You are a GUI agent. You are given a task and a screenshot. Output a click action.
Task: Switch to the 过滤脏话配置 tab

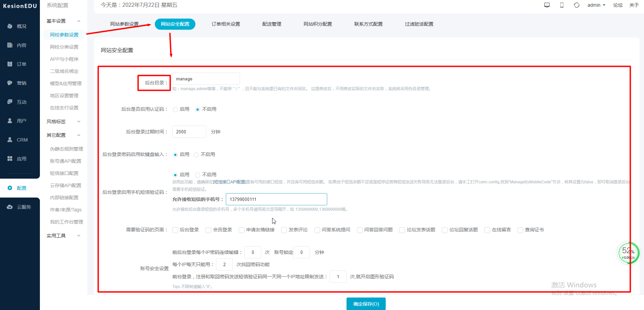[419, 24]
